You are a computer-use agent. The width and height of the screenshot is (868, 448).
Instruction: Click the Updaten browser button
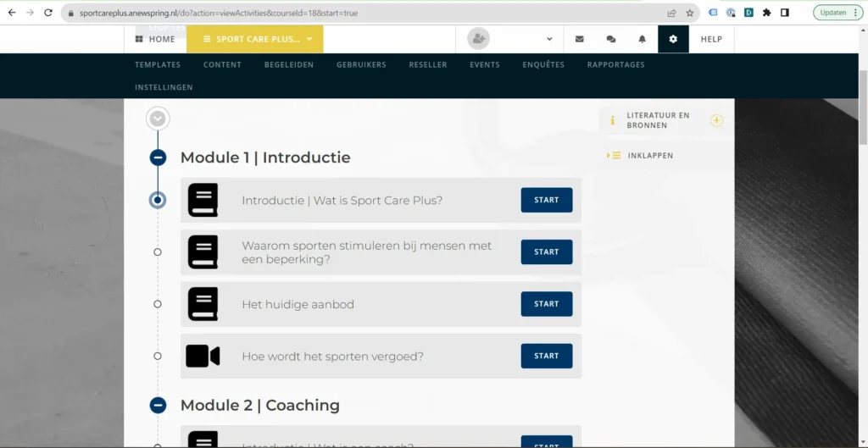(838, 13)
